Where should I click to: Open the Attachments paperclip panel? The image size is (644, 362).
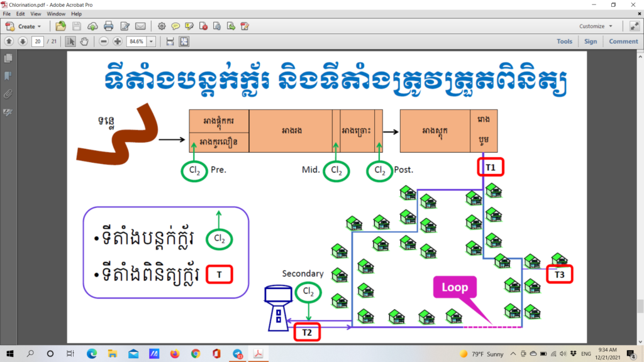click(9, 94)
